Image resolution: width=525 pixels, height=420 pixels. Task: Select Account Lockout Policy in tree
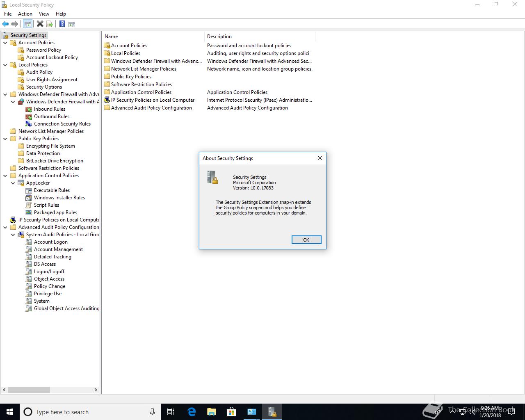click(x=52, y=57)
